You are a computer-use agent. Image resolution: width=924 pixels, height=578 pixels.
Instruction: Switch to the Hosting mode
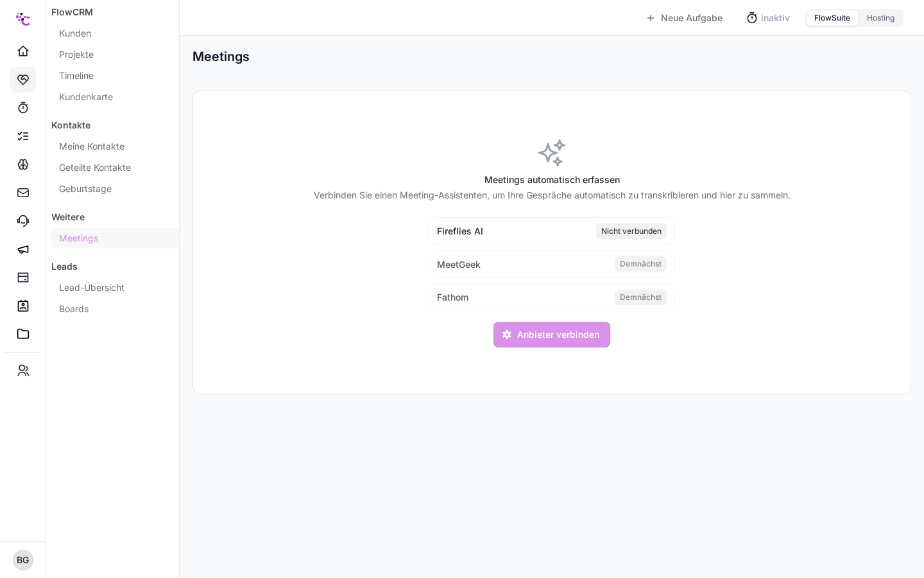tap(880, 18)
